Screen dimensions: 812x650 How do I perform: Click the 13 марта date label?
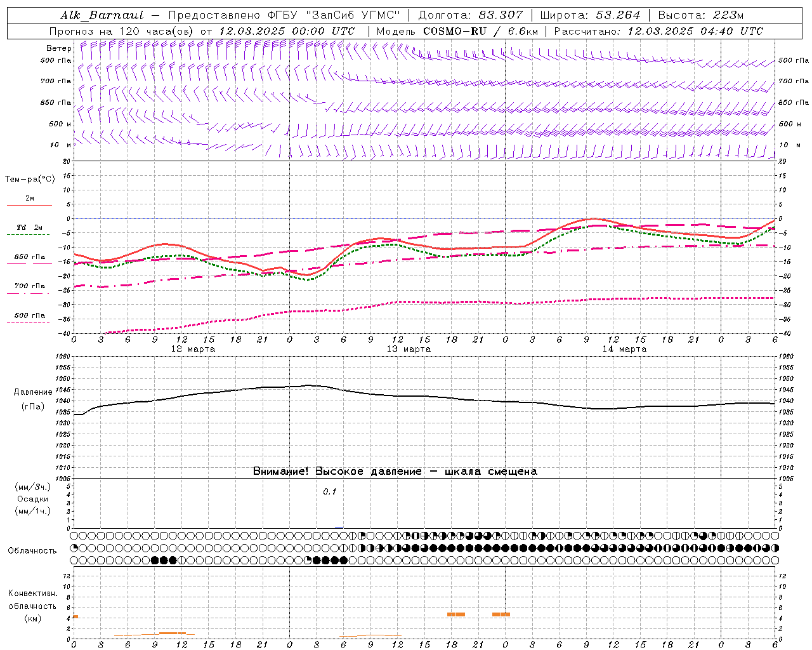409,349
